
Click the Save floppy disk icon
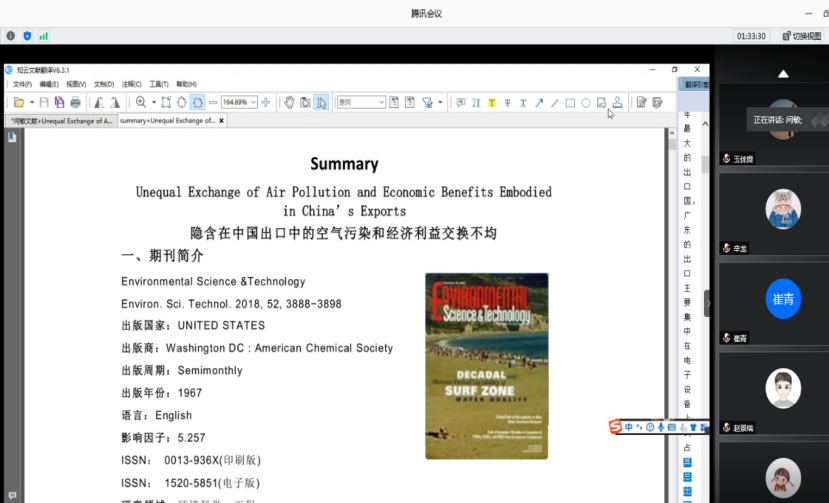tap(44, 102)
